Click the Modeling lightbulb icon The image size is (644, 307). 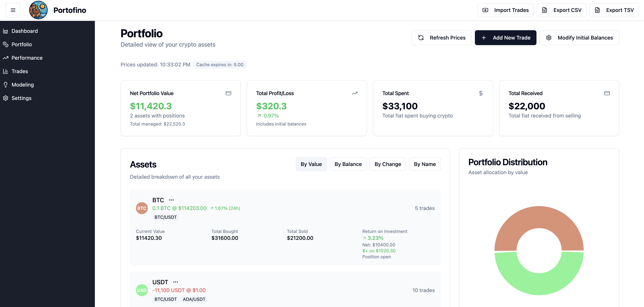(5, 85)
